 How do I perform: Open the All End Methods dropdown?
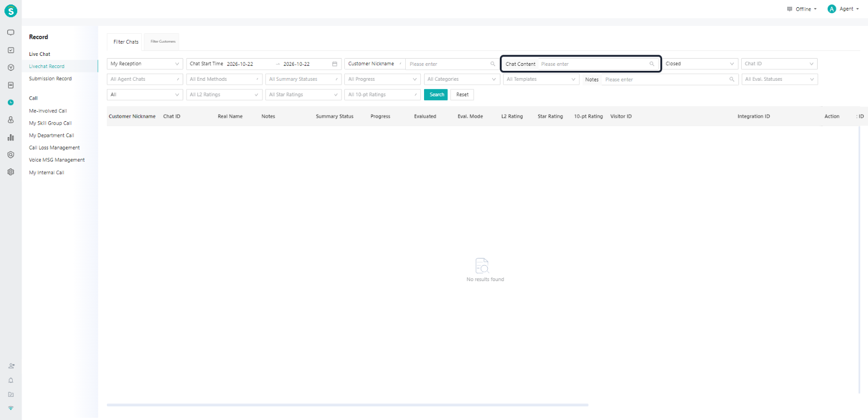[224, 79]
